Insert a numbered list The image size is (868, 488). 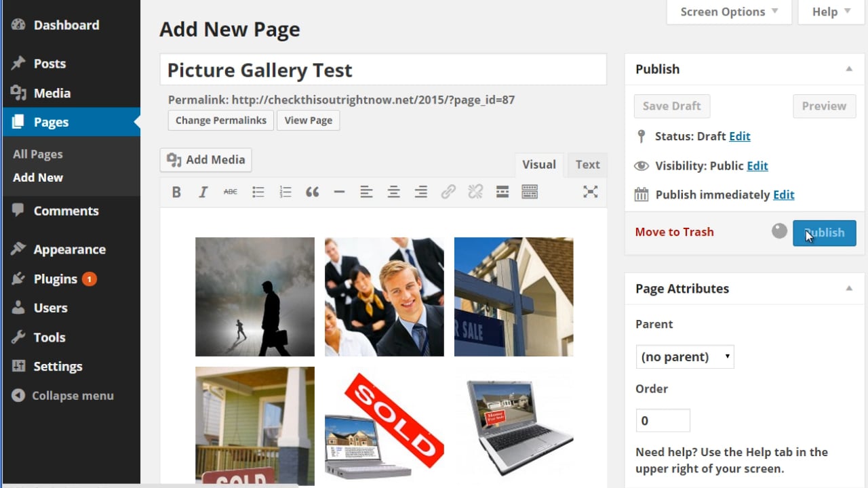pos(285,192)
